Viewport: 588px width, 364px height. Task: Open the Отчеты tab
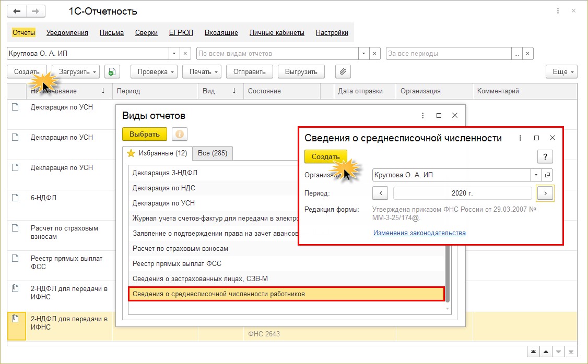click(x=23, y=32)
